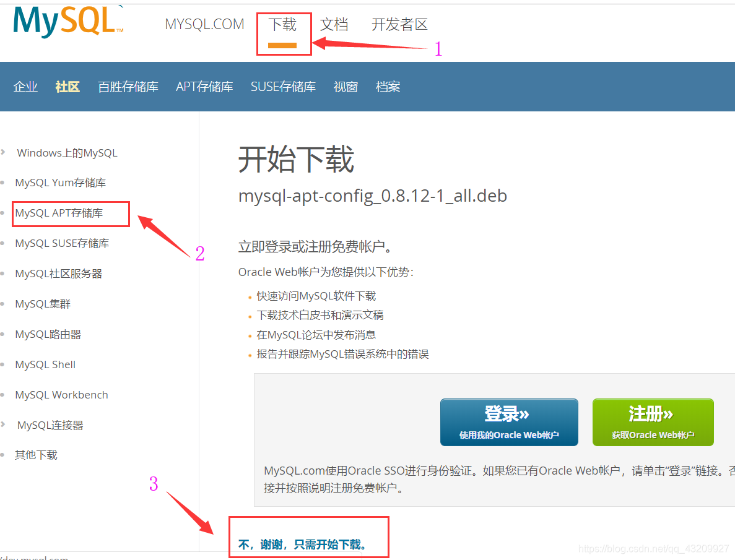Open SUSE存储库 in the blue menu bar
The width and height of the screenshot is (735, 560).
tap(283, 87)
